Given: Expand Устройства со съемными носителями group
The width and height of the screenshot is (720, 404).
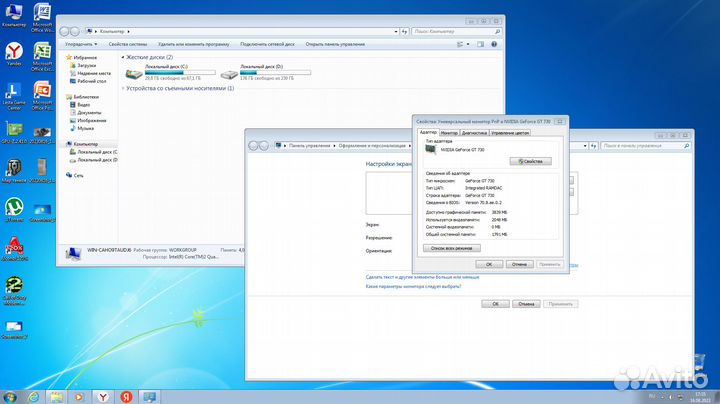Looking at the screenshot, I should [123, 88].
